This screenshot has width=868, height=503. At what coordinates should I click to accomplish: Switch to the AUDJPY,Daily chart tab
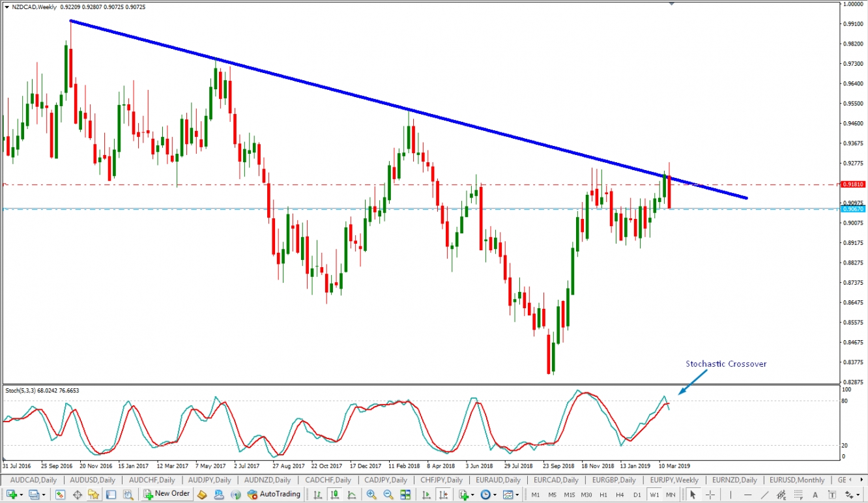(210, 480)
